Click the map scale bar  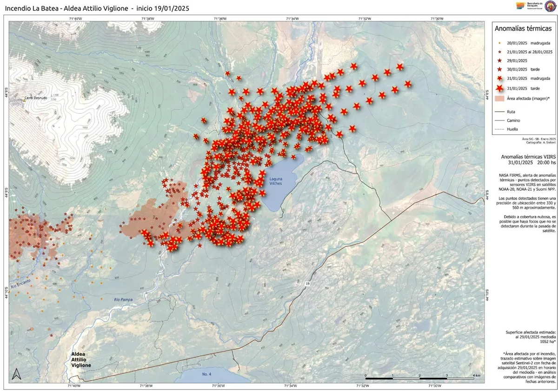pos(420,379)
